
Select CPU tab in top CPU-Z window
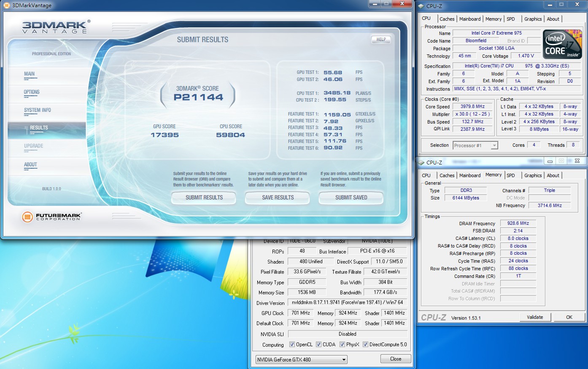pyautogui.click(x=426, y=19)
